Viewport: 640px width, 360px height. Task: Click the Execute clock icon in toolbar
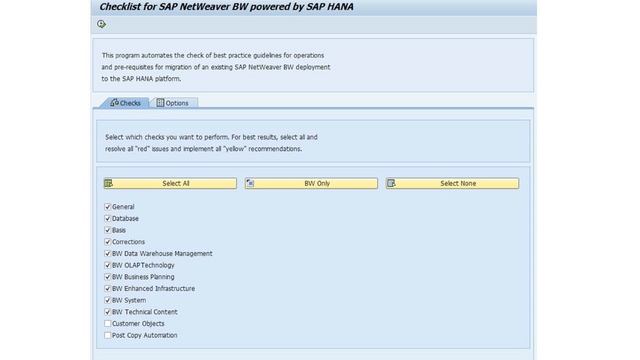pyautogui.click(x=102, y=24)
